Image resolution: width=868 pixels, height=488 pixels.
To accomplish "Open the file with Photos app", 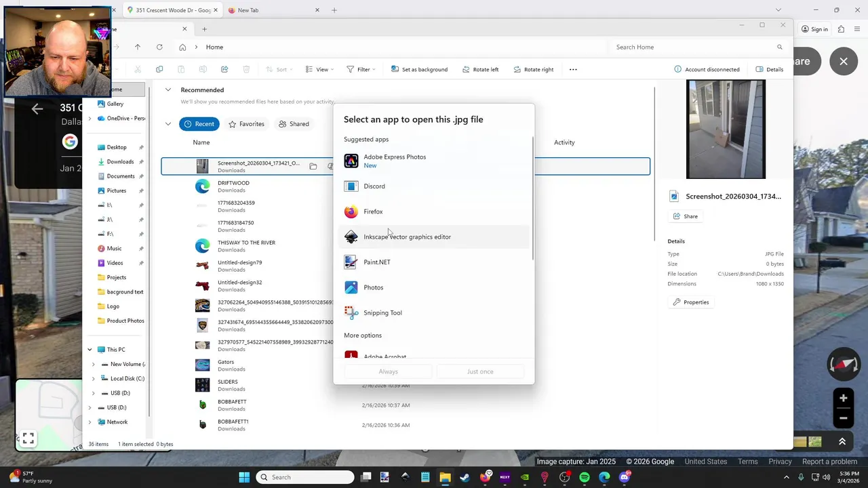I will (x=434, y=287).
